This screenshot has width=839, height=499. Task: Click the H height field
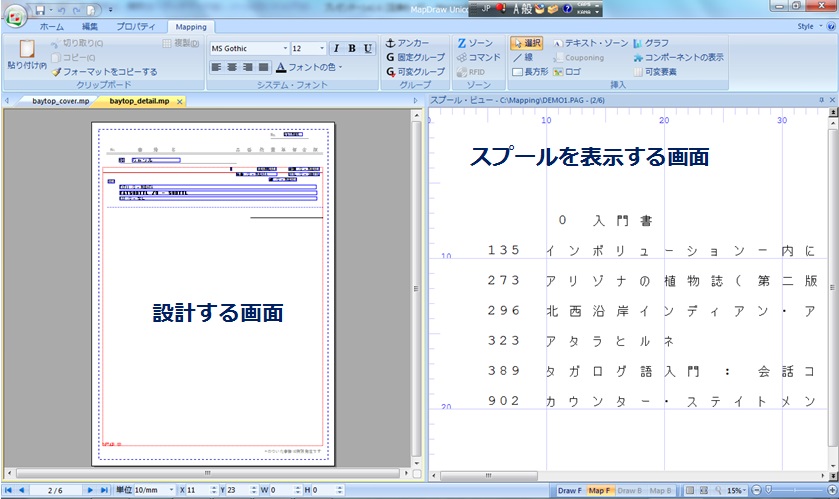pyautogui.click(x=323, y=490)
